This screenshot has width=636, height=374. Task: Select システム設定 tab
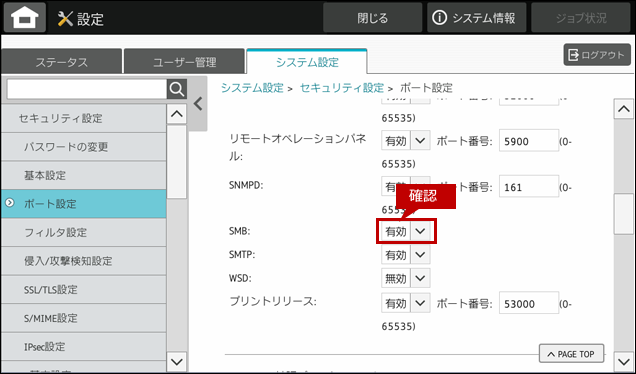[307, 62]
